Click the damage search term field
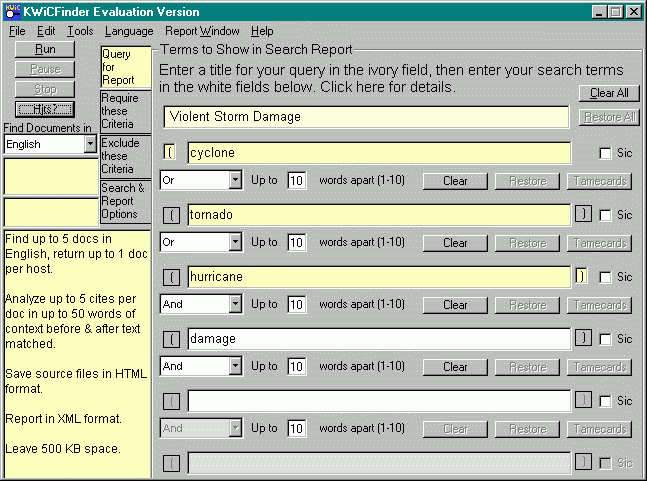 point(379,339)
